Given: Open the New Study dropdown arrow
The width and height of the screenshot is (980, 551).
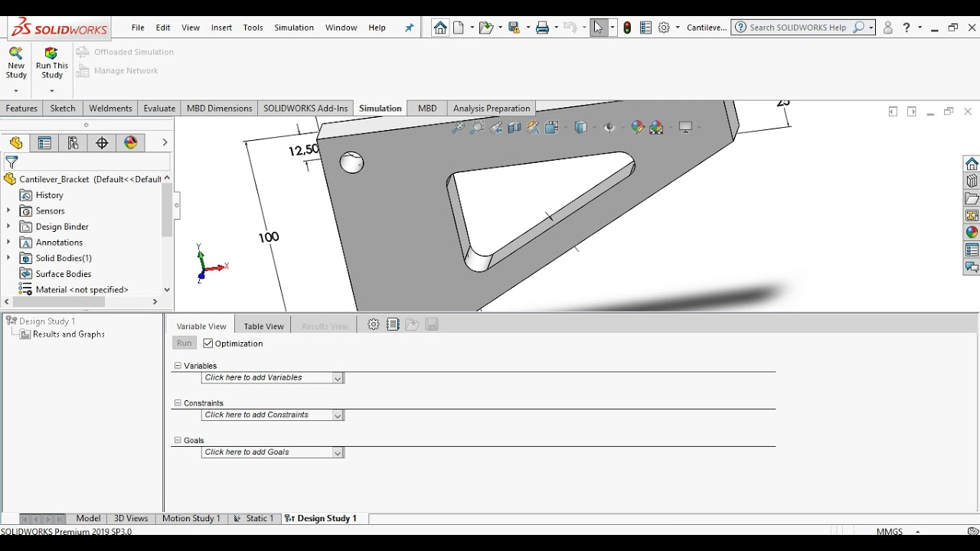Looking at the screenshot, I should coord(15,91).
